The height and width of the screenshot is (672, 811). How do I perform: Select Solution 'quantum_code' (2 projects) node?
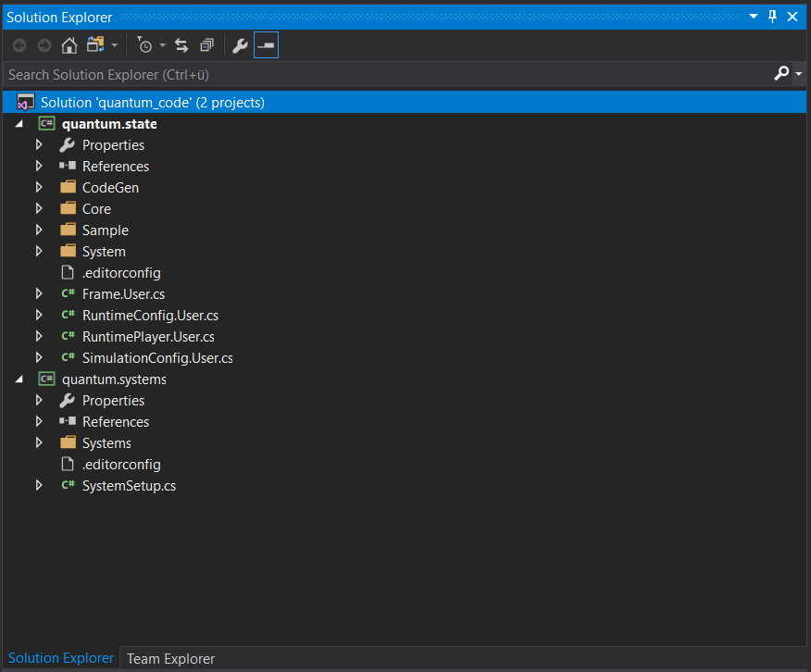click(405, 103)
